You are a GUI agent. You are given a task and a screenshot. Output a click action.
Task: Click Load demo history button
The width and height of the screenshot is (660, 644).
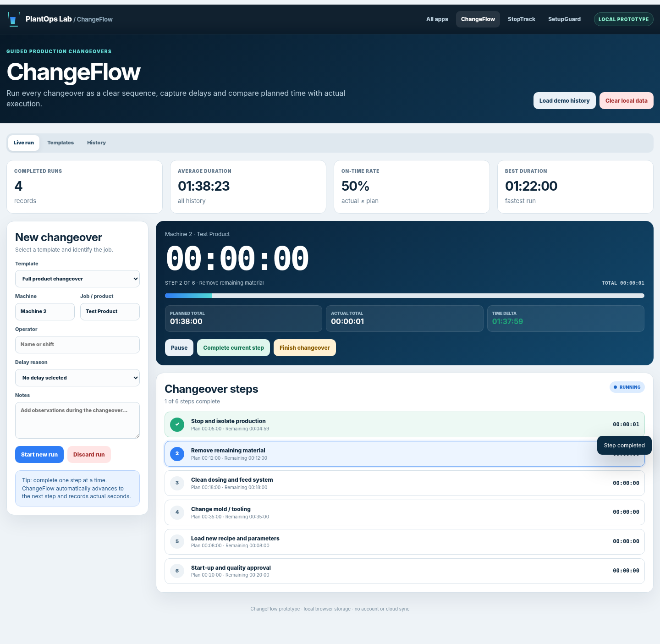(565, 101)
